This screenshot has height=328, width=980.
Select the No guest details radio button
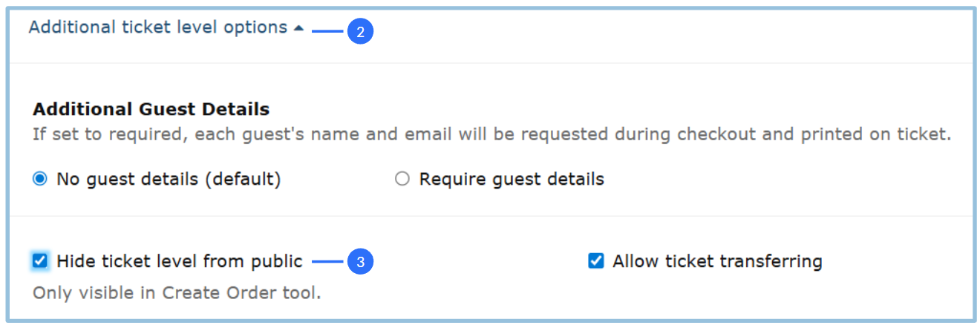point(40,179)
